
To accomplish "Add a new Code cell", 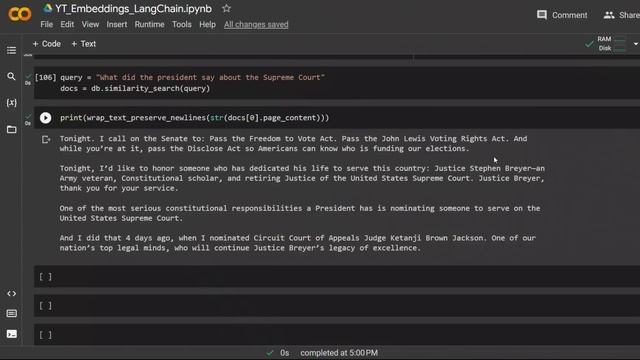I will click(47, 44).
